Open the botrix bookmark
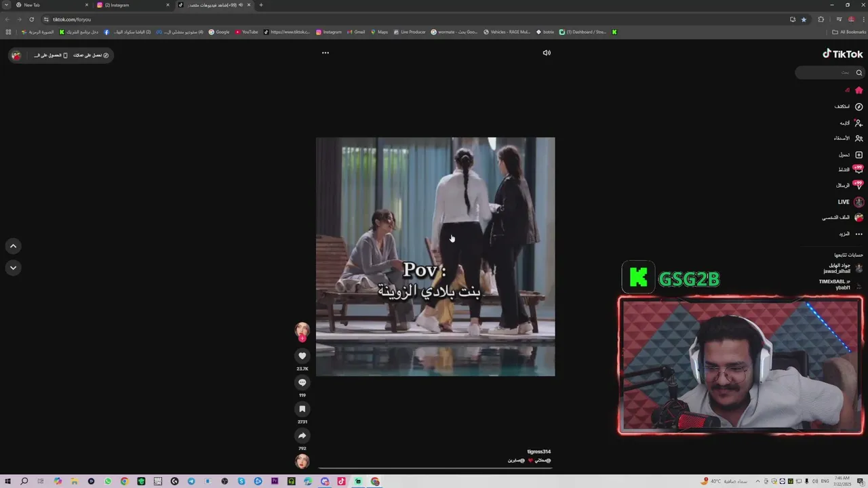 click(x=545, y=32)
